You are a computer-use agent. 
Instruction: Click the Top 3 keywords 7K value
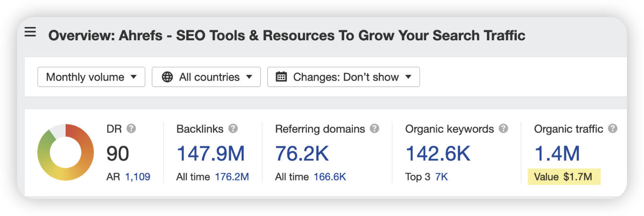tap(442, 177)
